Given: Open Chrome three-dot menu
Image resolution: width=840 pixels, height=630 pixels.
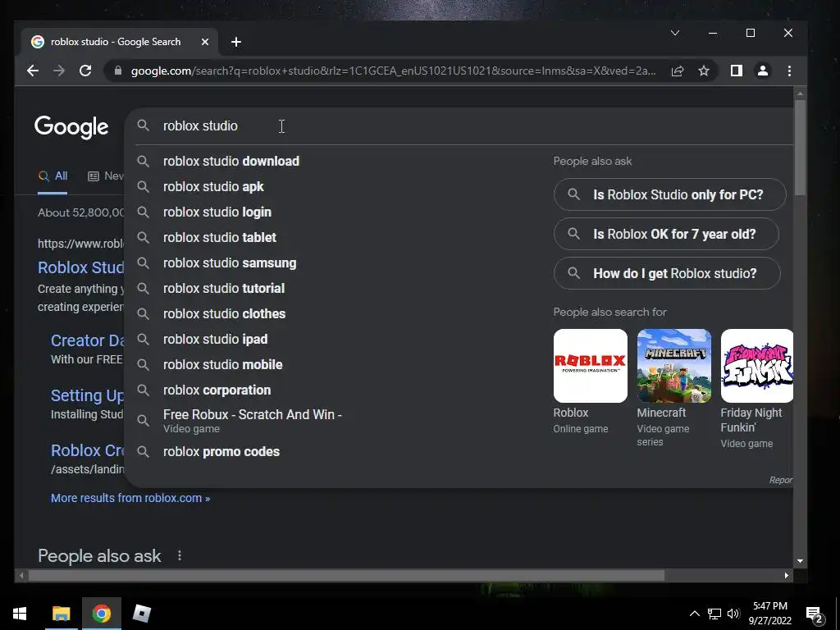Looking at the screenshot, I should [789, 71].
